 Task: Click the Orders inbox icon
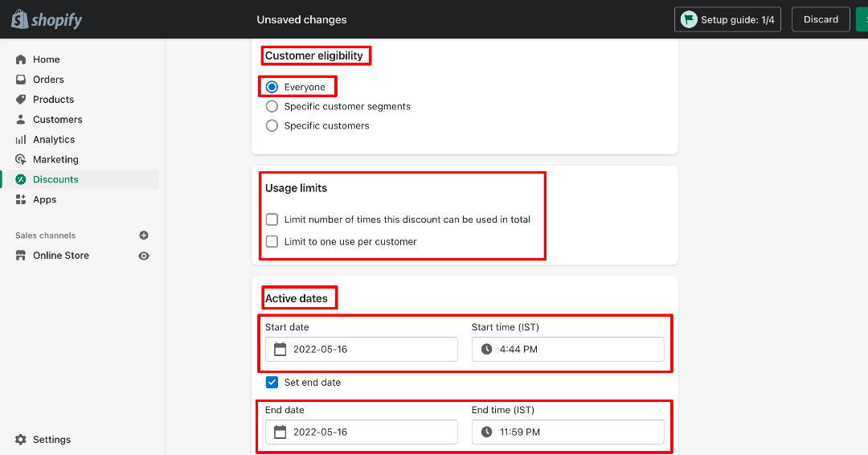pyautogui.click(x=21, y=79)
